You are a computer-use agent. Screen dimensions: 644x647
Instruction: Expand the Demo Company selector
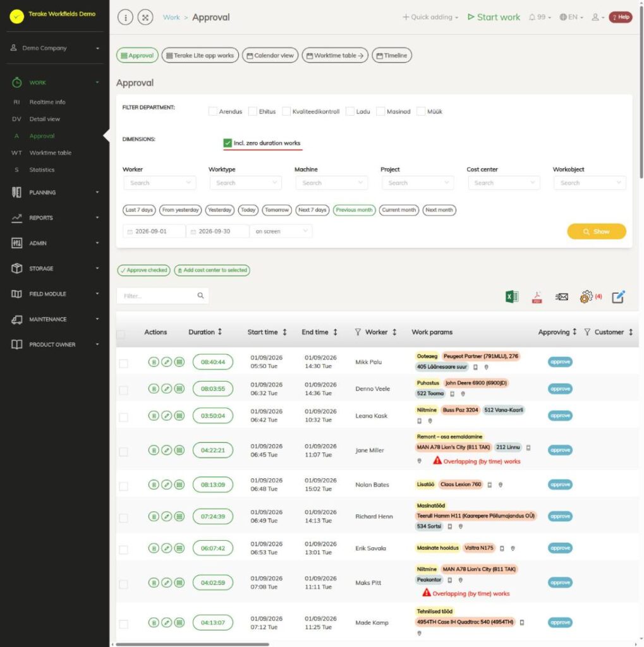click(x=55, y=48)
